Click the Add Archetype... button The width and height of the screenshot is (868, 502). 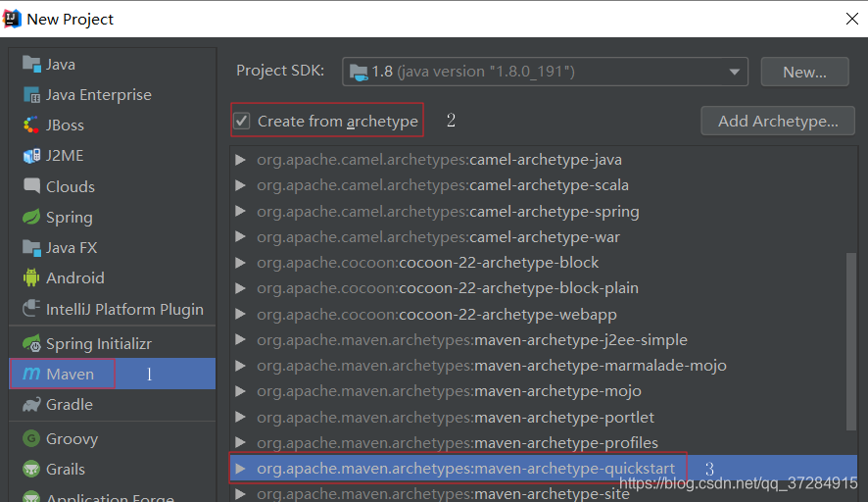778,121
